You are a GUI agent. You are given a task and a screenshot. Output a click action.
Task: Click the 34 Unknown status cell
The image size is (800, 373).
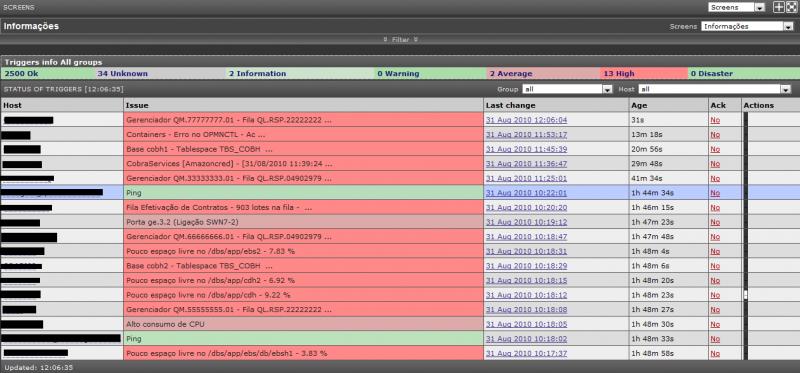[x=159, y=73]
